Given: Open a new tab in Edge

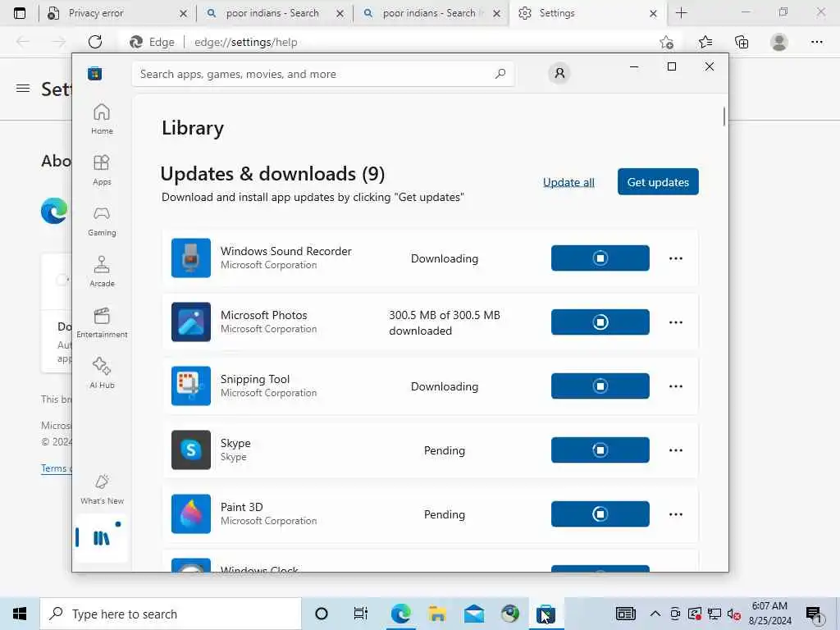Looking at the screenshot, I should tap(681, 13).
